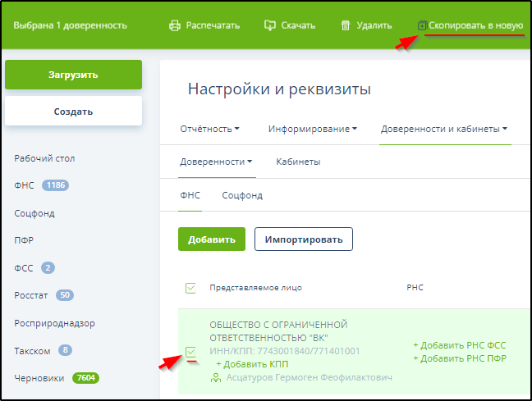
Task: Toggle the select-all checkbox in table header
Action: (x=190, y=288)
